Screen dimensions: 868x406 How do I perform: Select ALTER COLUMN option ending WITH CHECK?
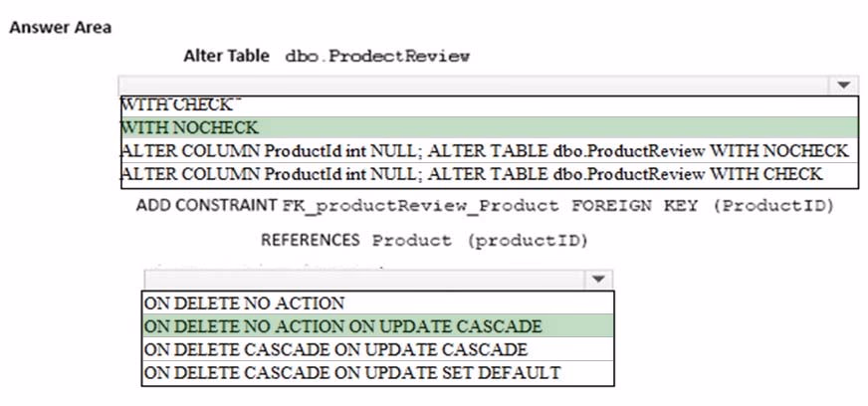(x=490, y=175)
